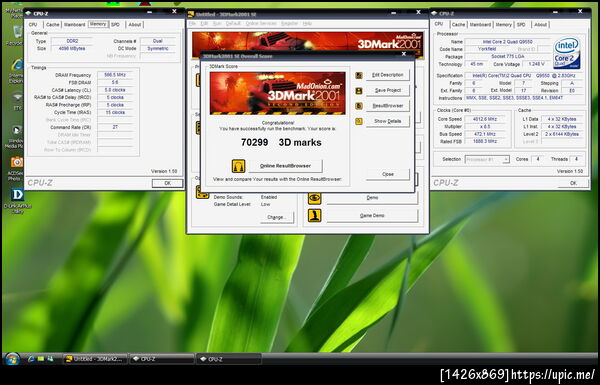600x385 pixels.
Task: Select the Cache tab in right CPU-Z
Action: coord(458,24)
